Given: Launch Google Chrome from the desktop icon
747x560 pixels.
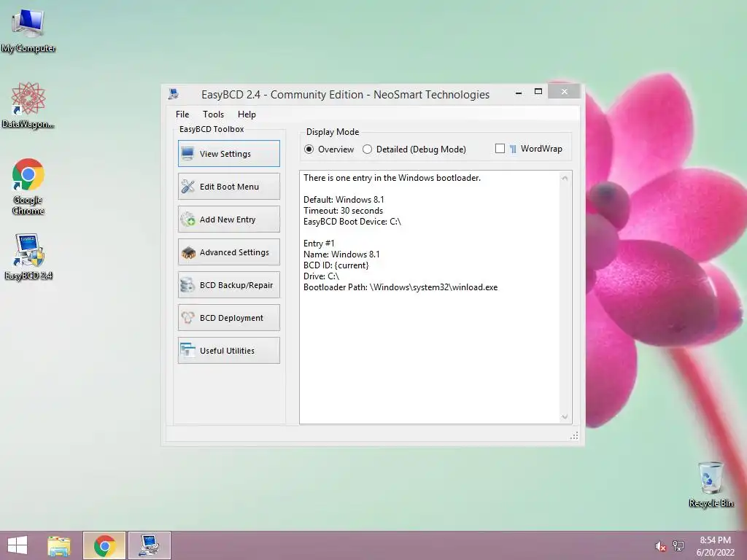Looking at the screenshot, I should [28, 186].
